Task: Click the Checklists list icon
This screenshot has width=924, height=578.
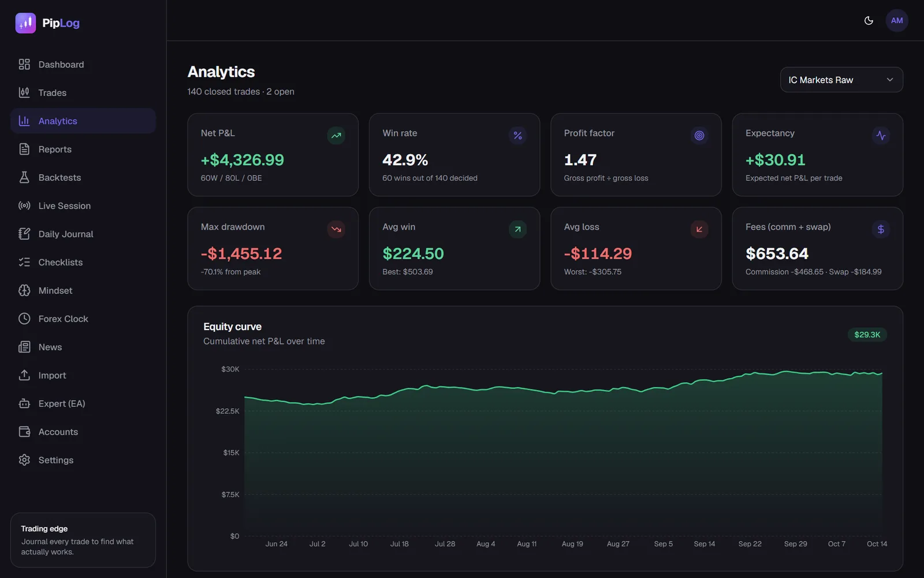Action: (x=24, y=262)
